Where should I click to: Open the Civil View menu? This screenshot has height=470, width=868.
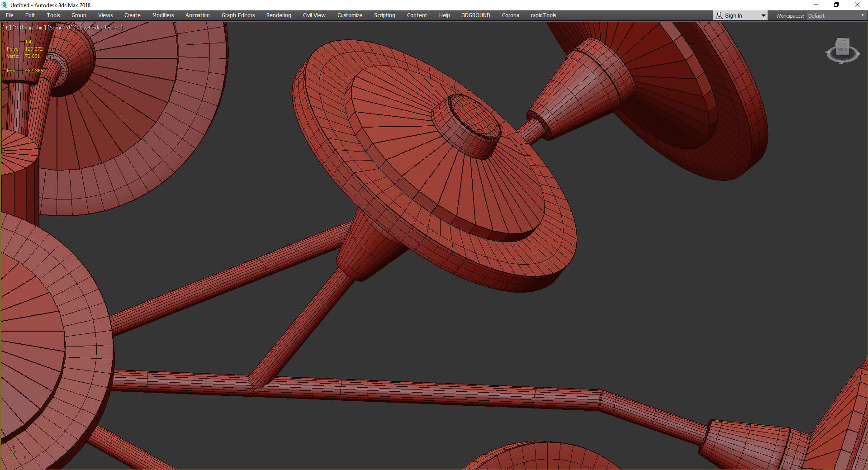(314, 15)
